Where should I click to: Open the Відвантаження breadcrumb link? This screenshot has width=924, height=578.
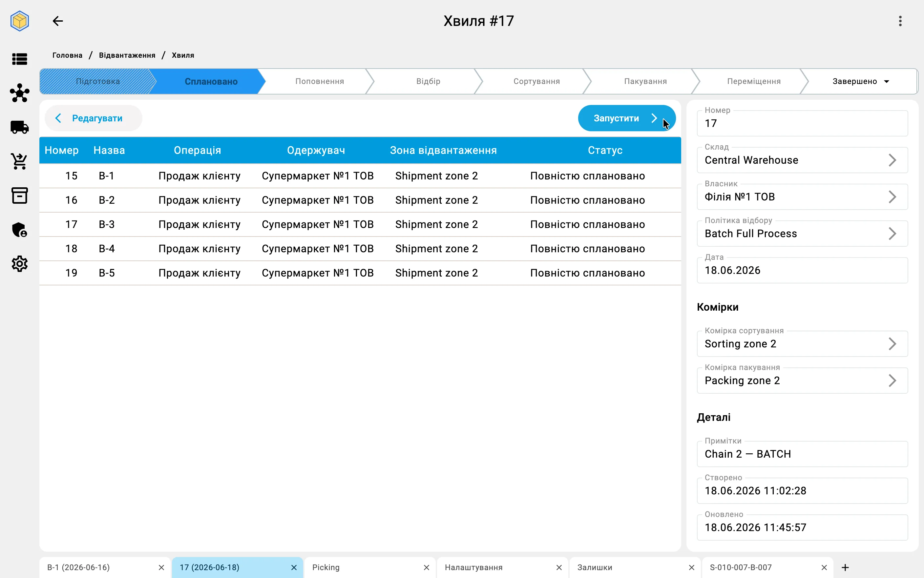(x=127, y=55)
